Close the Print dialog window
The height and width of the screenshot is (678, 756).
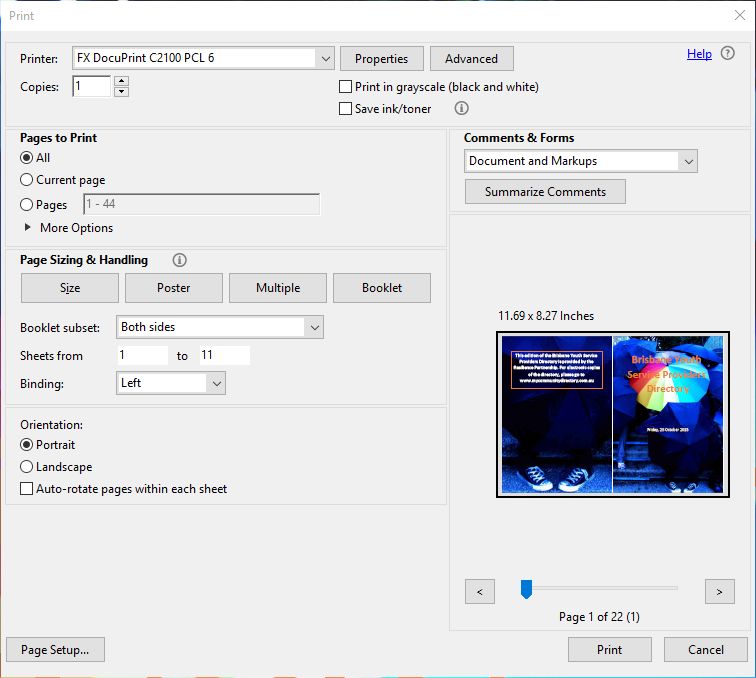click(x=740, y=15)
